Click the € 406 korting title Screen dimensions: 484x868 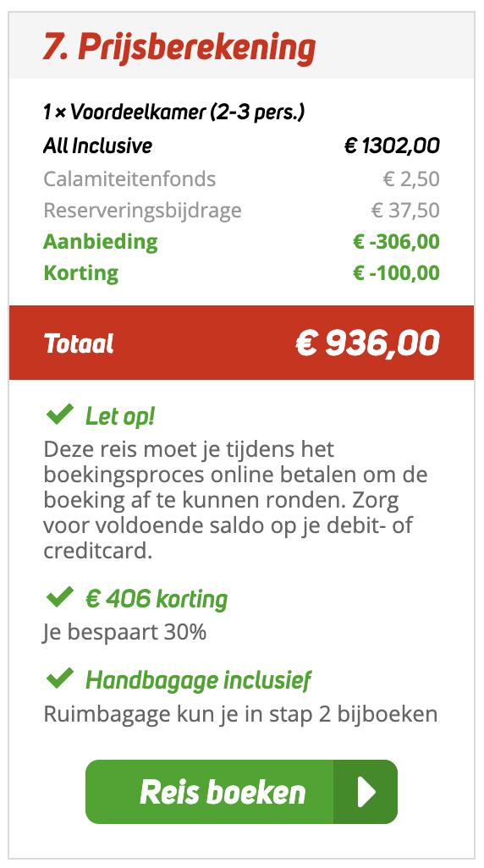(157, 599)
